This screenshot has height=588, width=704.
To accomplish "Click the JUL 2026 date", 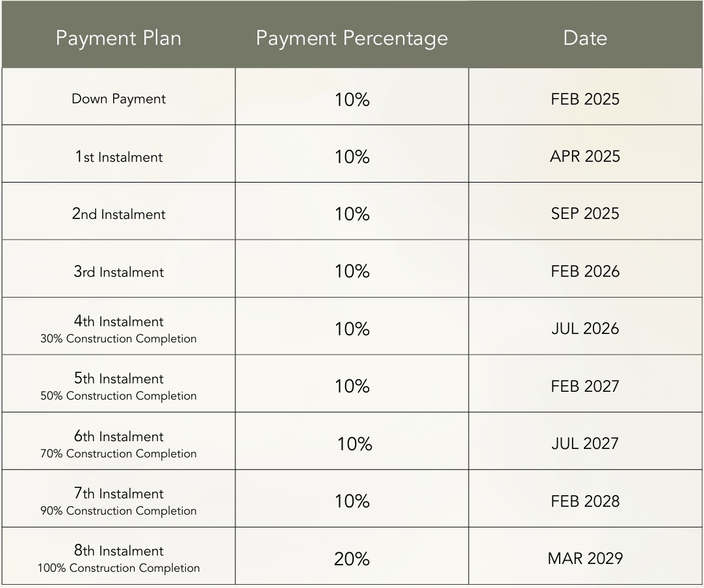I will pyautogui.click(x=585, y=329).
